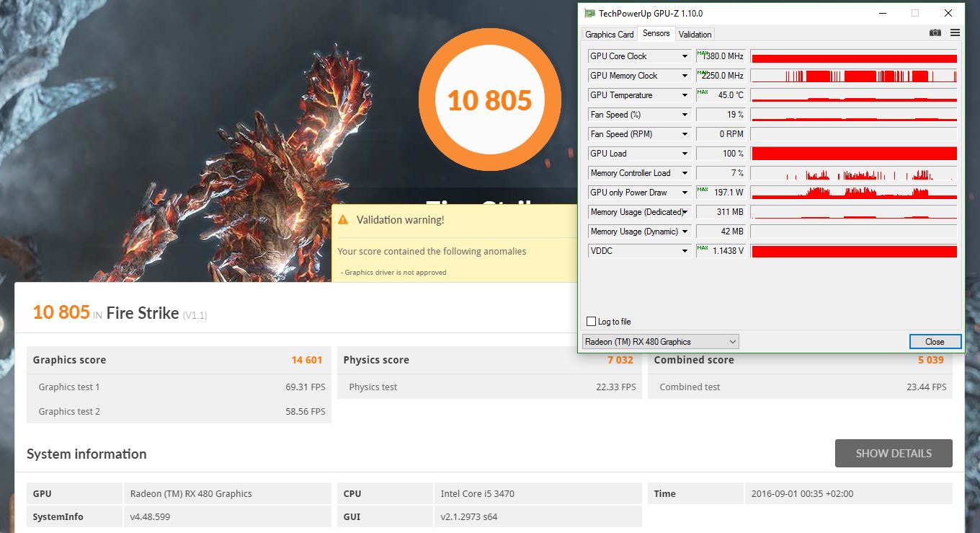Click the Graphics test 2 result 58.56 FPS

(x=306, y=412)
